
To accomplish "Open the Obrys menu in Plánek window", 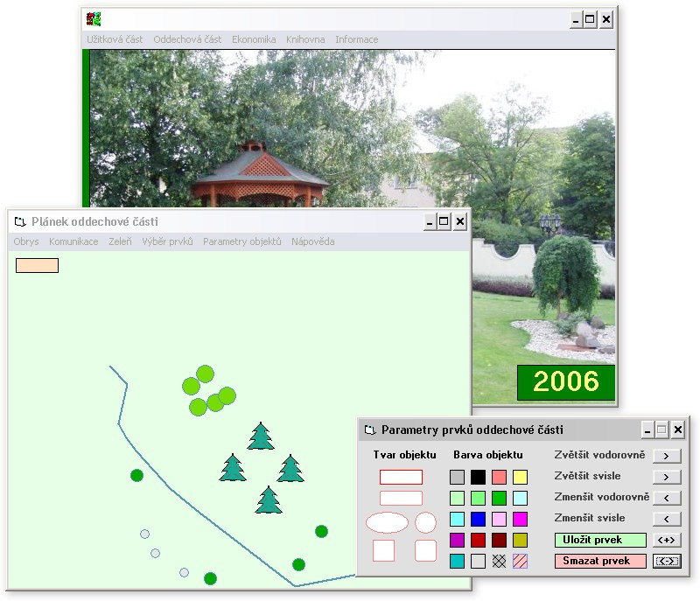I will pyautogui.click(x=26, y=241).
